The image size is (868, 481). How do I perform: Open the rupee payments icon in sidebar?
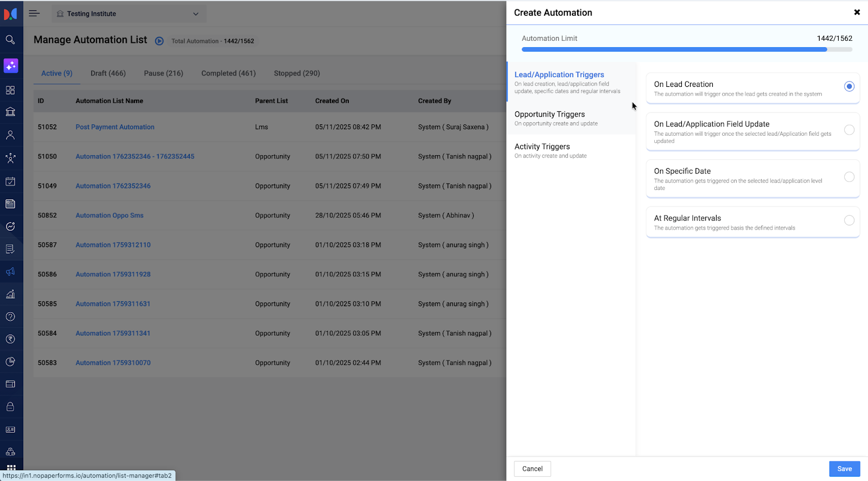(x=10, y=339)
